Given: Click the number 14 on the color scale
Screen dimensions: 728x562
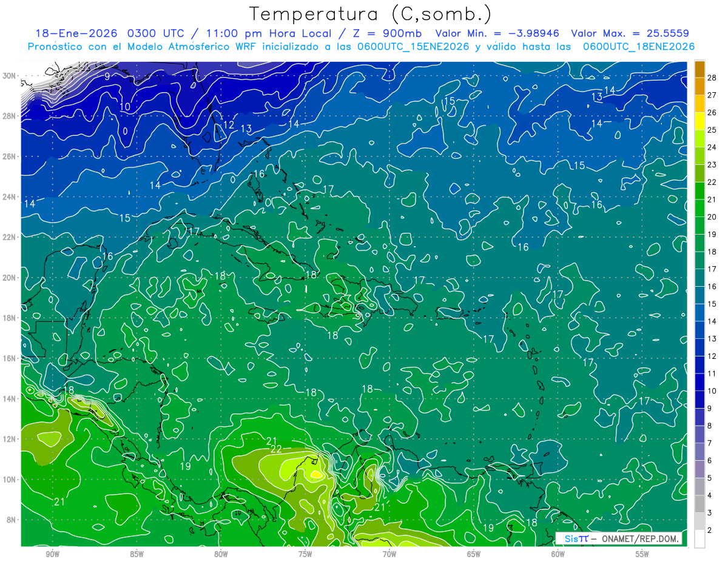Looking at the screenshot, I should tap(712, 321).
